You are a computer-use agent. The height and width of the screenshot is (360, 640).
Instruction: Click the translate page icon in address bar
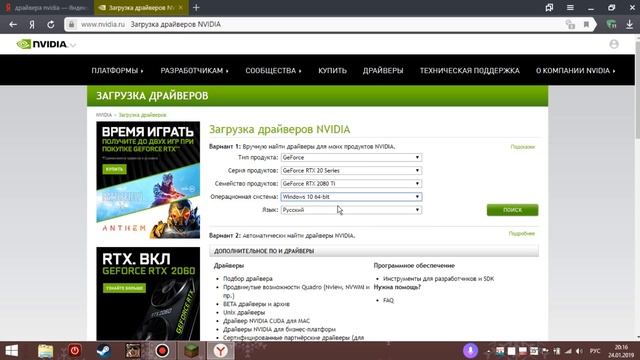570,24
